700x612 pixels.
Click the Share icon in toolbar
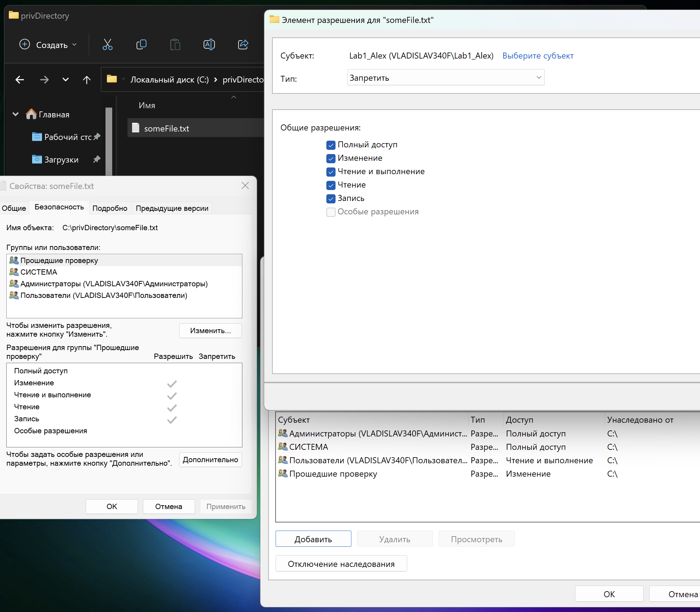coord(243,45)
